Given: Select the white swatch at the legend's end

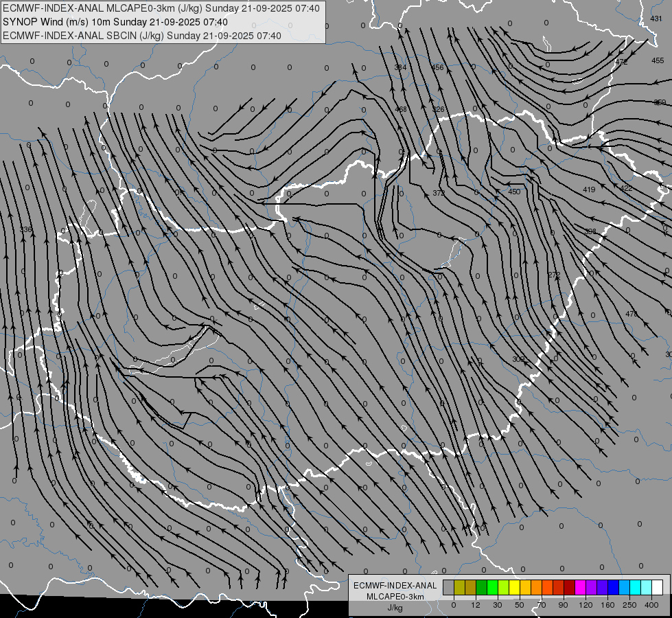Looking at the screenshot, I should 657,587.
